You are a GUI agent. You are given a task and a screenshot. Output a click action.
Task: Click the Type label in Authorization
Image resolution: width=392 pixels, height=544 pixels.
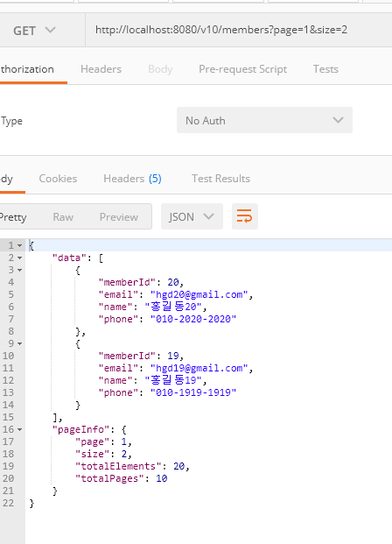(11, 121)
